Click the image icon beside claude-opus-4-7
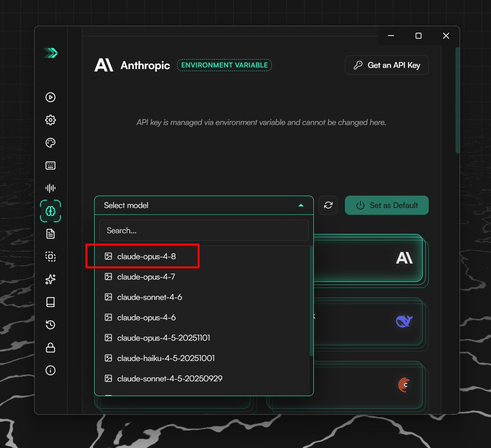The image size is (491, 448). coord(108,277)
